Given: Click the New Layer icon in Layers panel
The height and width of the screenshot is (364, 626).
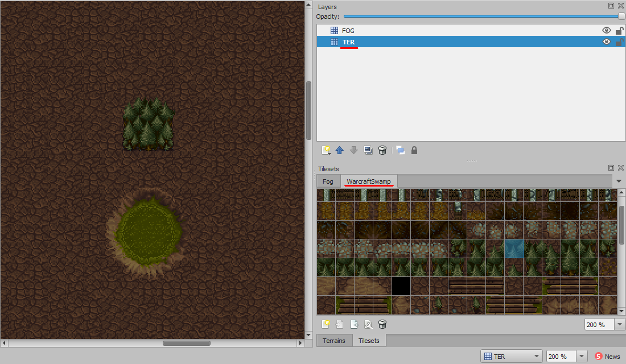Looking at the screenshot, I should [x=326, y=150].
